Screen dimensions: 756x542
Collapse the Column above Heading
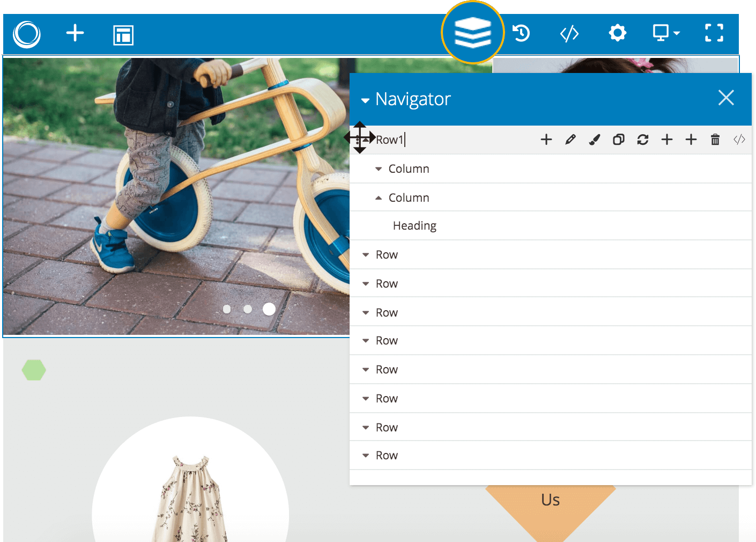tap(379, 198)
